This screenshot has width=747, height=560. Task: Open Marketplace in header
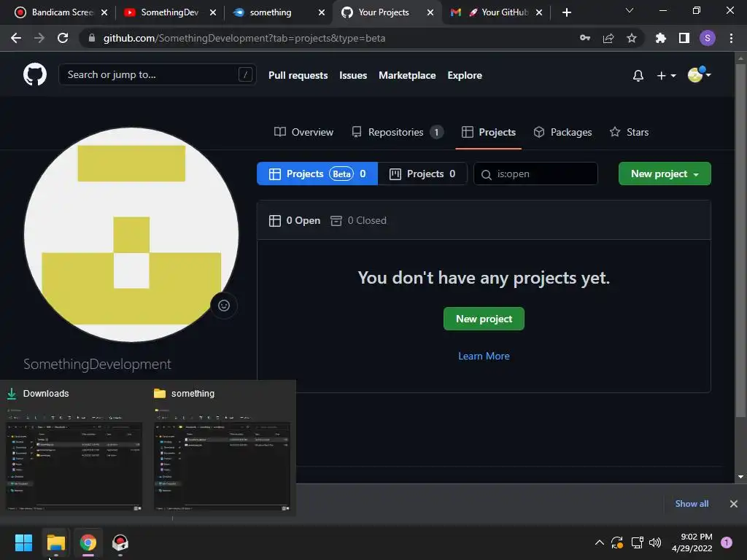[x=407, y=75]
